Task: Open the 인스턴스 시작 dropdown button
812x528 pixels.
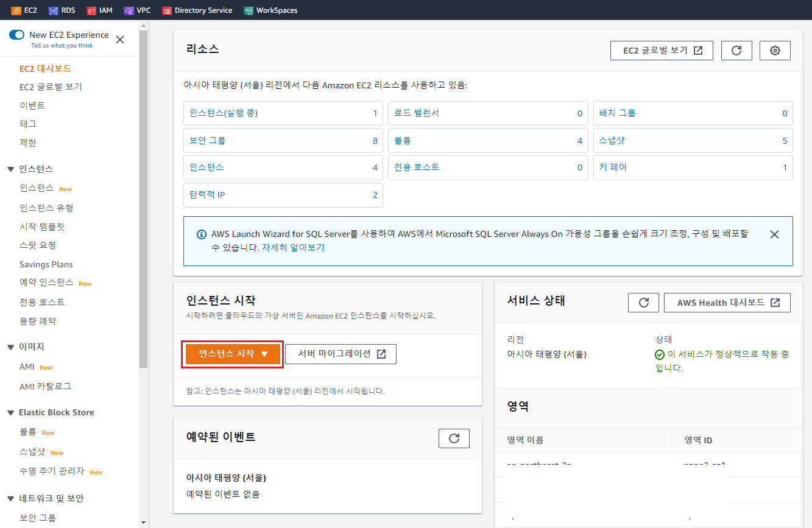Action: pos(233,354)
